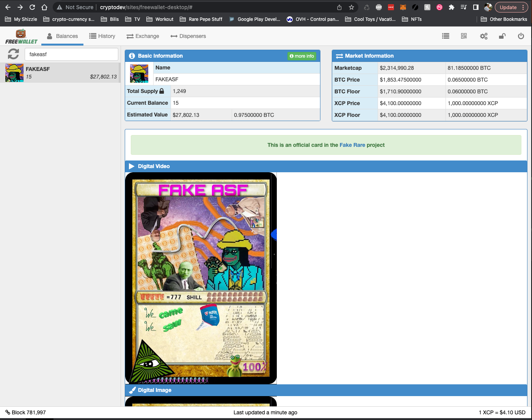Reload the page
532x420 pixels.
point(32,7)
